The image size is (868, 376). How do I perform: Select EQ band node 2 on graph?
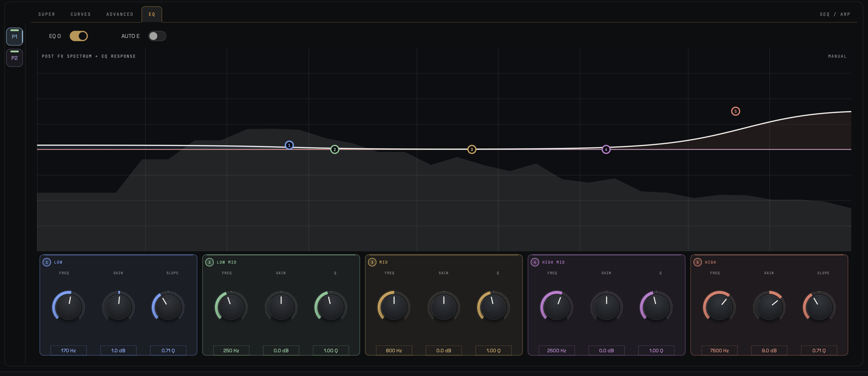pos(334,150)
